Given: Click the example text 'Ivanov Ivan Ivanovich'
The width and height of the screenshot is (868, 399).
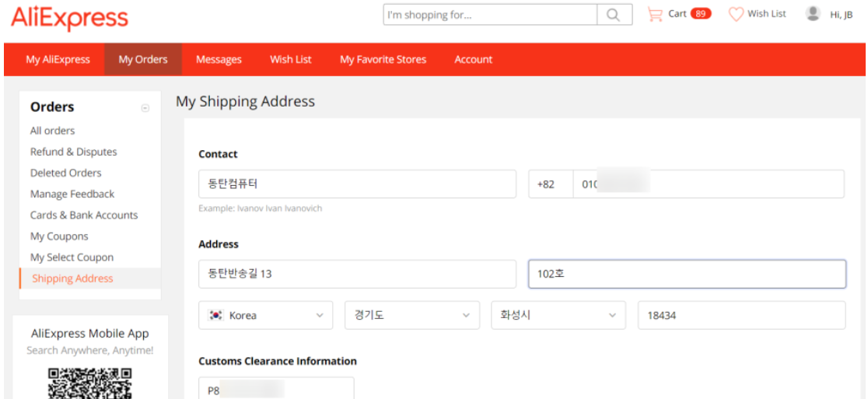Looking at the screenshot, I should [x=279, y=208].
